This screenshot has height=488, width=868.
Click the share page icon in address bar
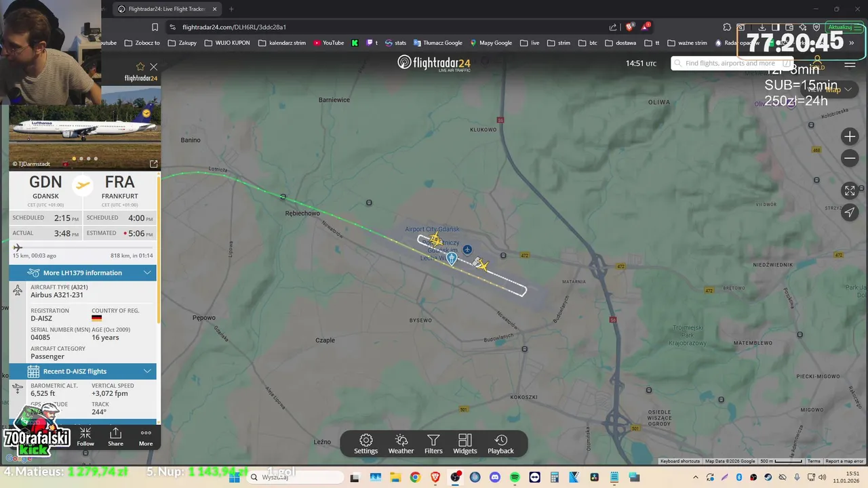point(613,27)
